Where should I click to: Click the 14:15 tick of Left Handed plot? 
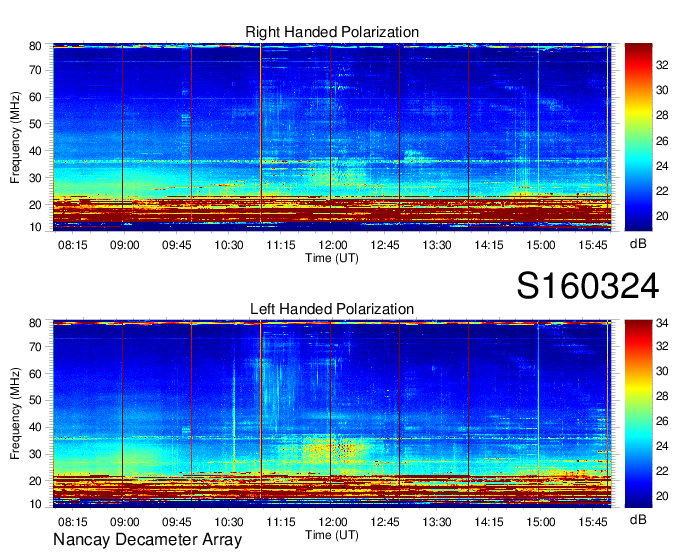coord(489,522)
